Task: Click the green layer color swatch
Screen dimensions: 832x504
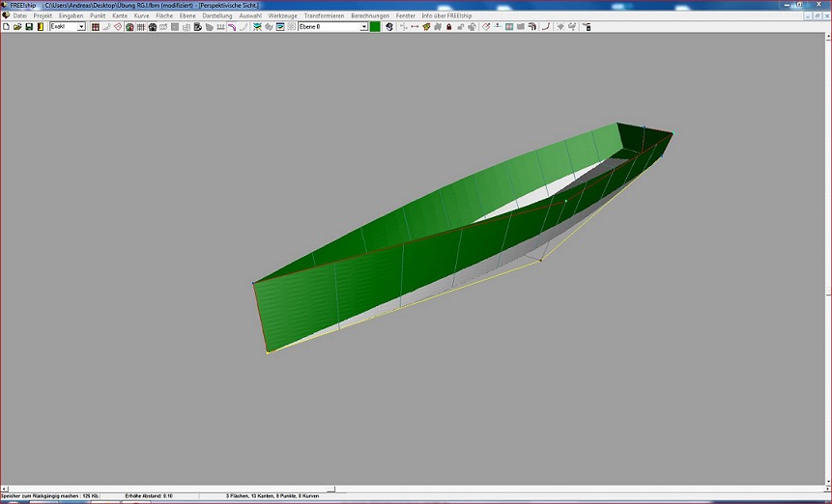Action: point(375,27)
